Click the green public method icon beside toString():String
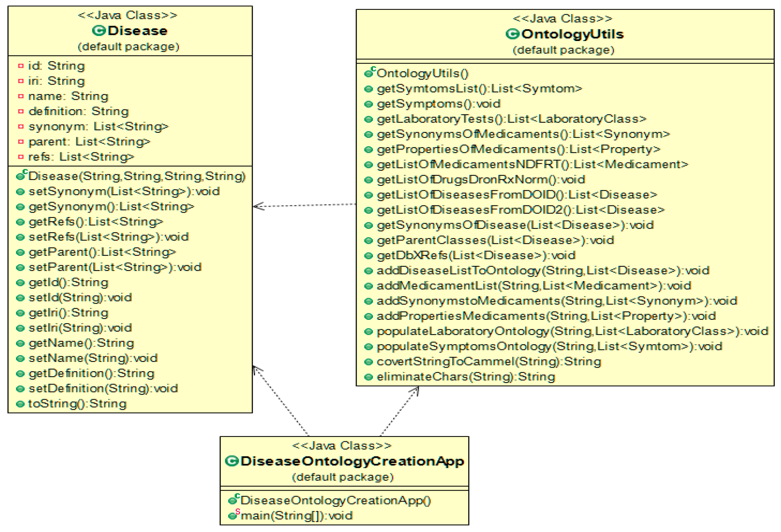 20,404
